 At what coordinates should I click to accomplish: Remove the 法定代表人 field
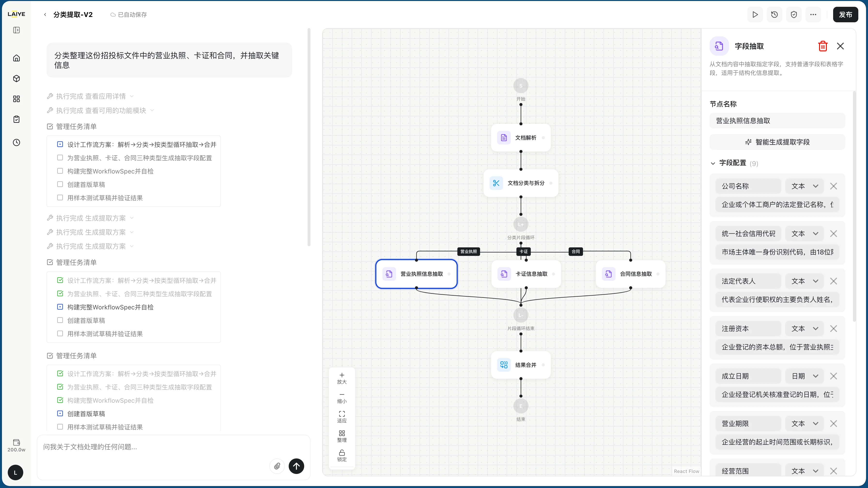(834, 281)
